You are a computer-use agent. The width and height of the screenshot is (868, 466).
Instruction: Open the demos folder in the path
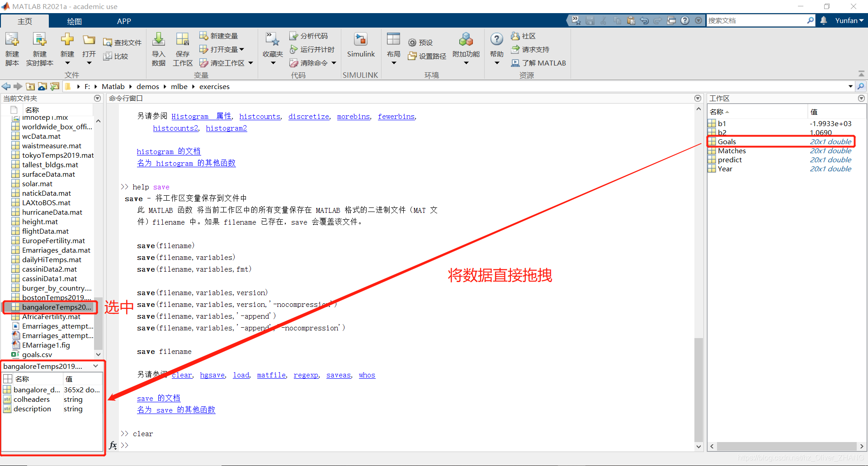tap(148, 86)
